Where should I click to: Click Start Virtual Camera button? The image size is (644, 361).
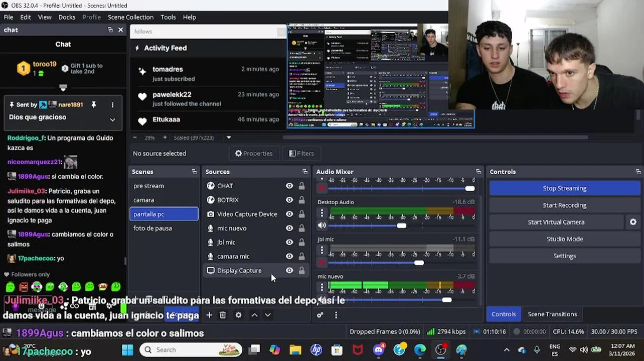click(x=556, y=222)
